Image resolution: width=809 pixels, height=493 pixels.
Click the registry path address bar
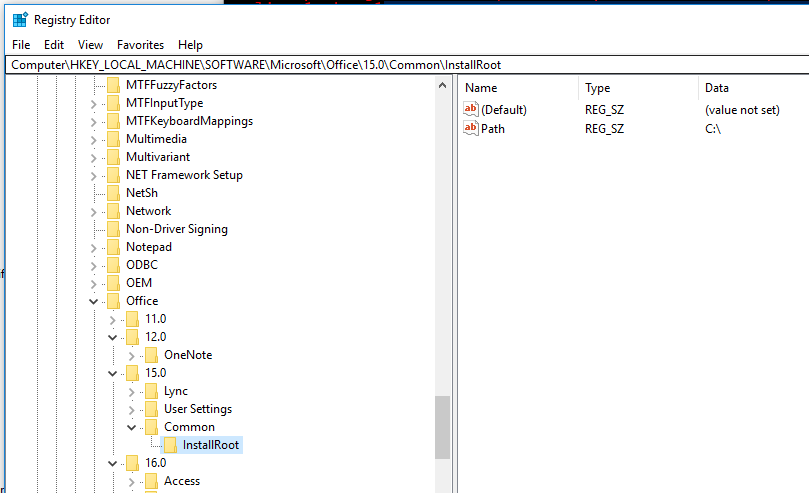408,64
